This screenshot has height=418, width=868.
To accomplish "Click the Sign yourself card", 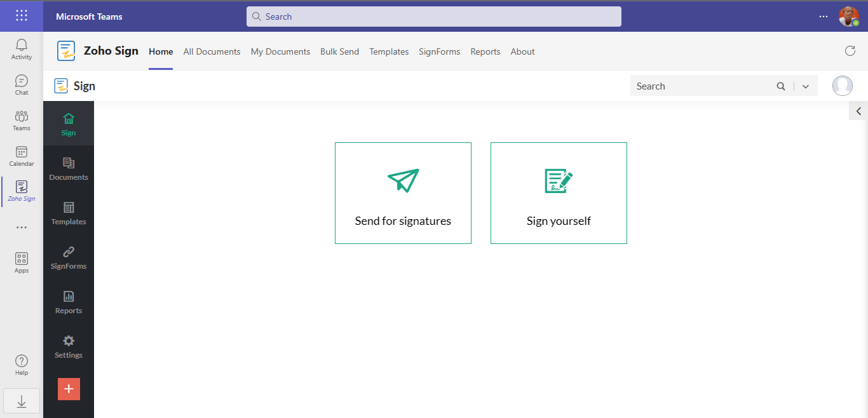I will click(x=559, y=193).
